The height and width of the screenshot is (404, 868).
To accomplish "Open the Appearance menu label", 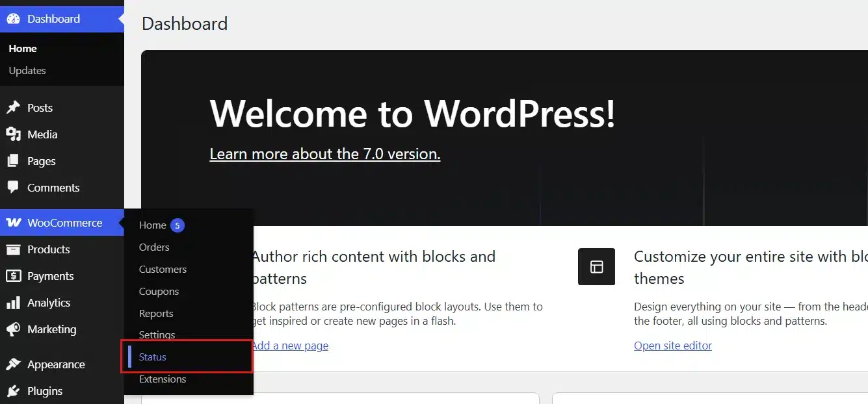I will (x=56, y=364).
